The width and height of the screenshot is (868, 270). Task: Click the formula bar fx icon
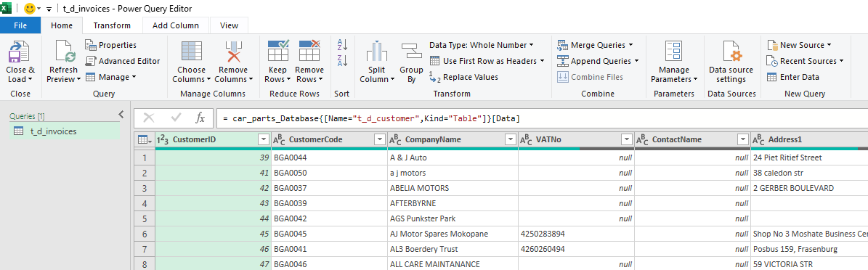tap(200, 118)
